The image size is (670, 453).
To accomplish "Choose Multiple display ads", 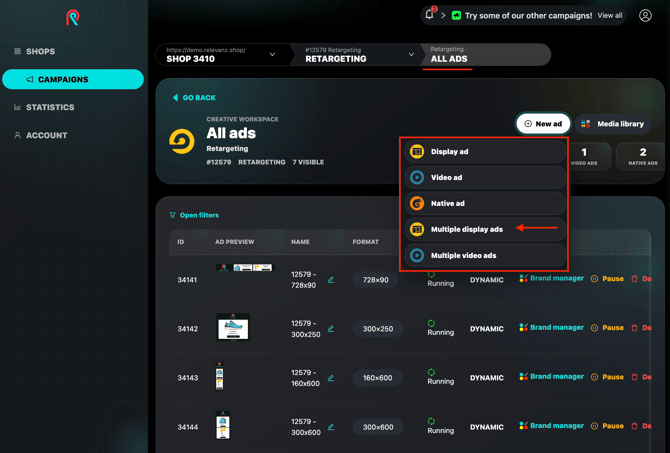I will [x=485, y=229].
